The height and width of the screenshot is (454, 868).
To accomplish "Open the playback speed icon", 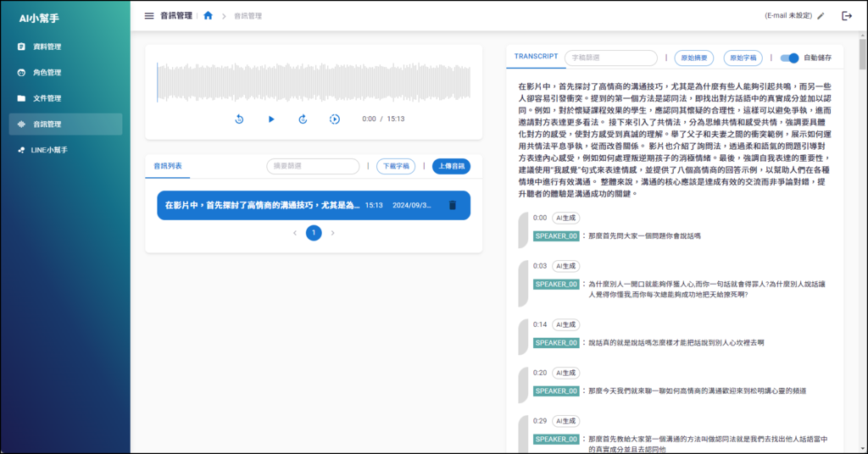I will (334, 119).
